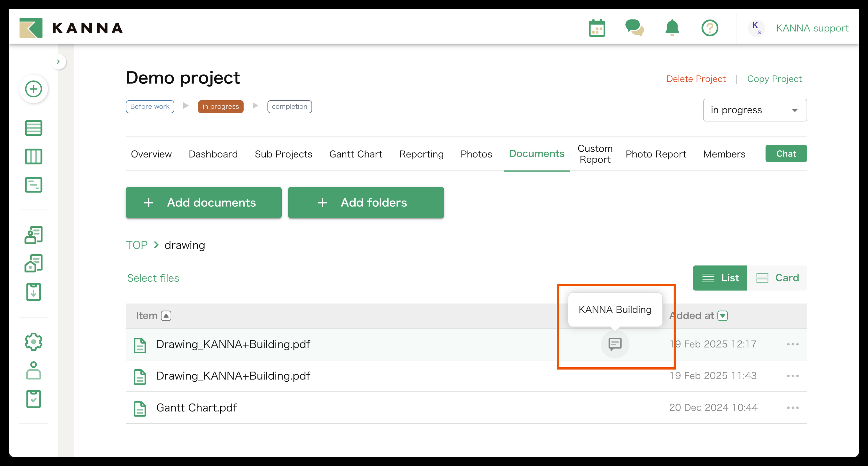Expand the sidebar with the chevron arrow
The height and width of the screenshot is (466, 868).
[58, 62]
